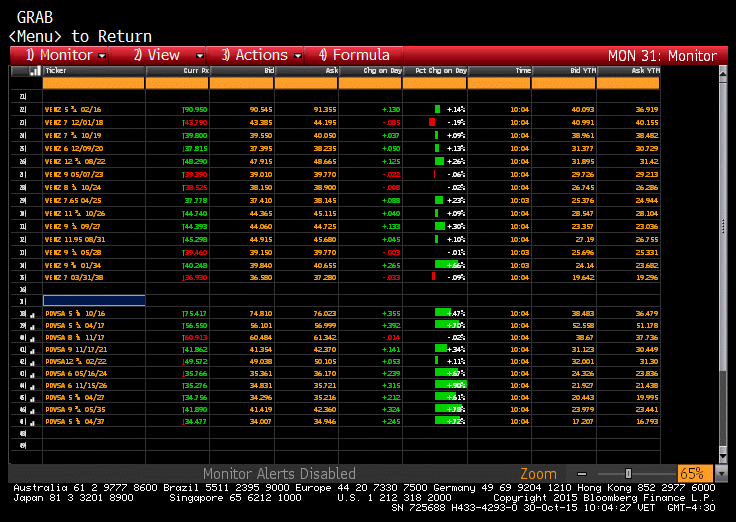Sort by the Pct Chg on Day header
This screenshot has width=736, height=522.
click(435, 71)
